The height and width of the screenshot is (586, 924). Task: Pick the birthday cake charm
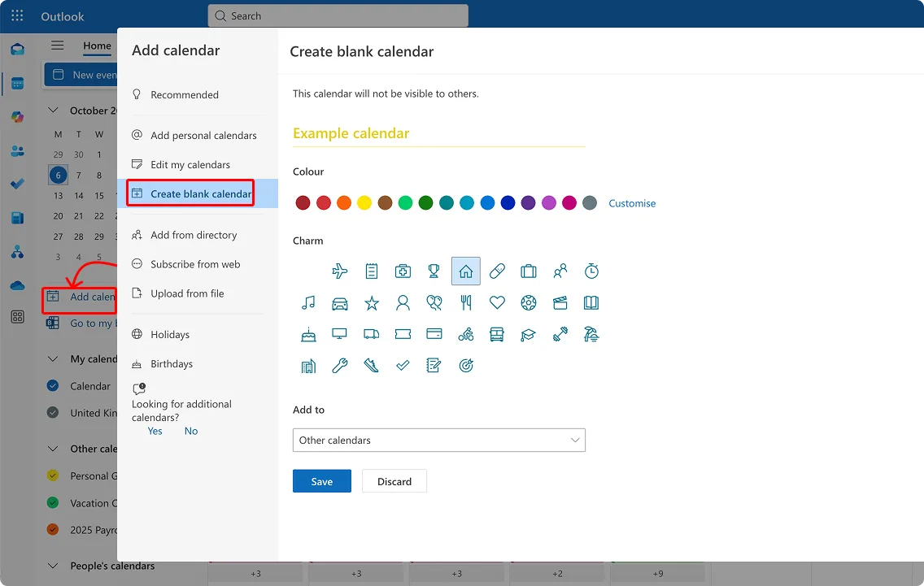[x=308, y=334]
